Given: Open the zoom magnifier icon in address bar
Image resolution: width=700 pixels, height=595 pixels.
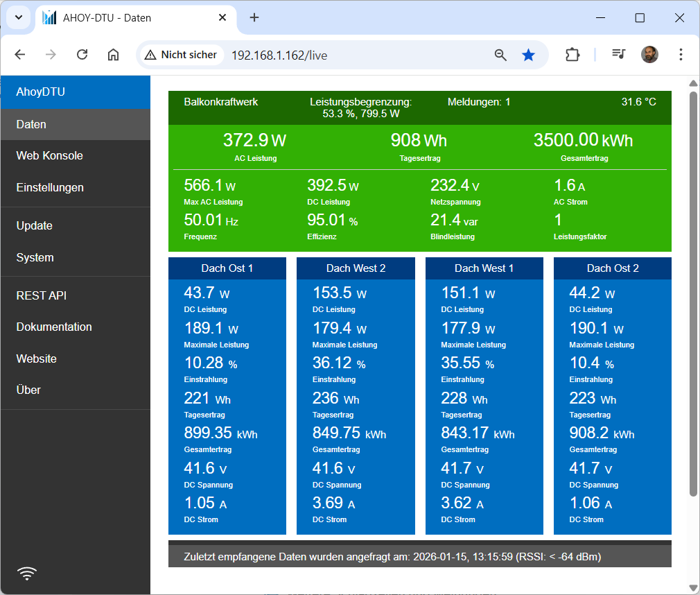Looking at the screenshot, I should pyautogui.click(x=500, y=55).
